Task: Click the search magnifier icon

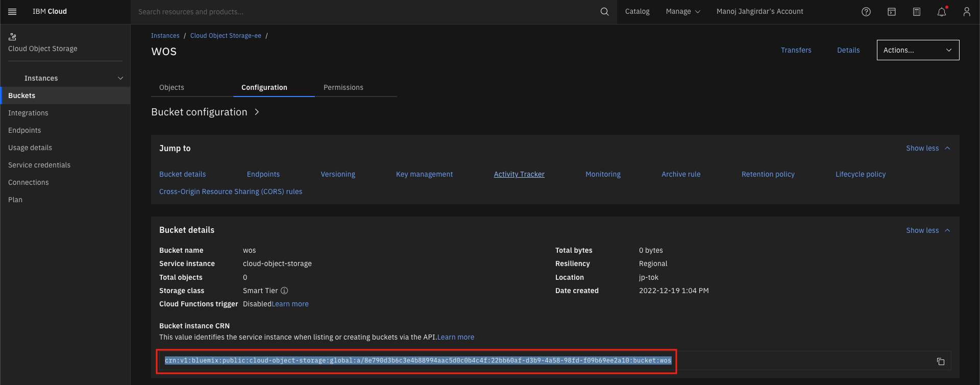Action: 604,12
